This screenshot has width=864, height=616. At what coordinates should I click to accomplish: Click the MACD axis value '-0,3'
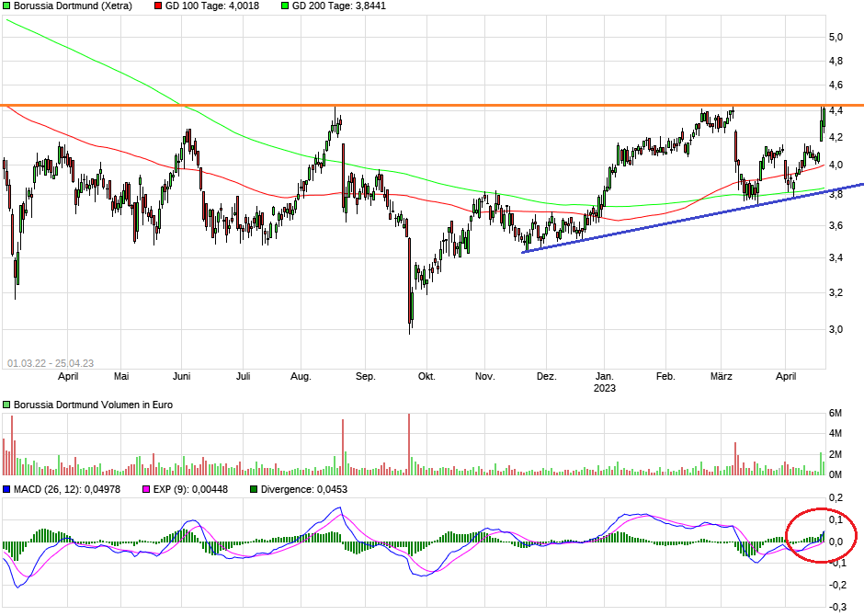(837, 607)
